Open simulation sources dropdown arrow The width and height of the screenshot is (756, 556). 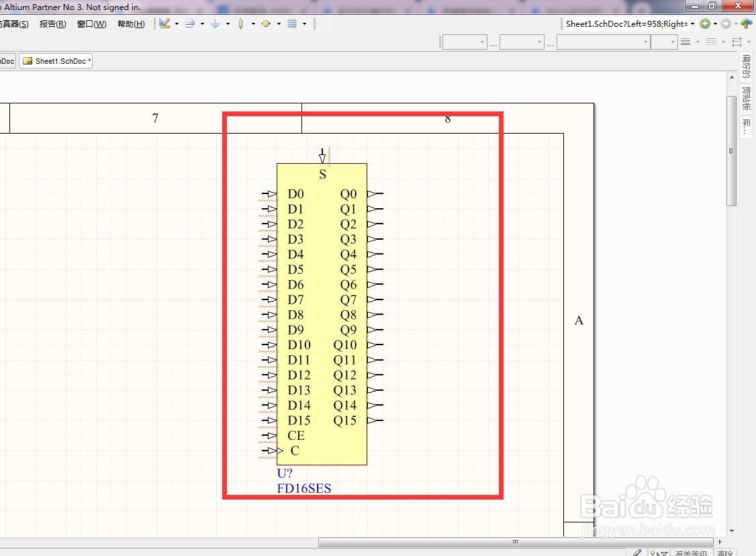point(279,24)
